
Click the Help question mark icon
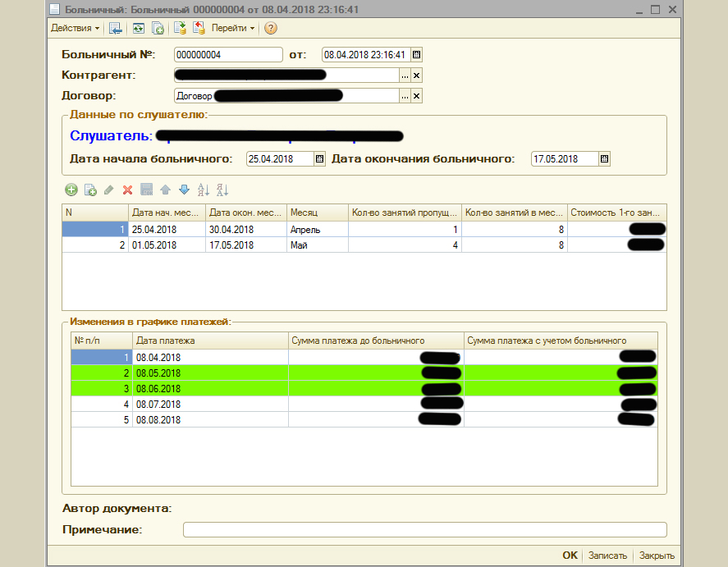pyautogui.click(x=270, y=28)
